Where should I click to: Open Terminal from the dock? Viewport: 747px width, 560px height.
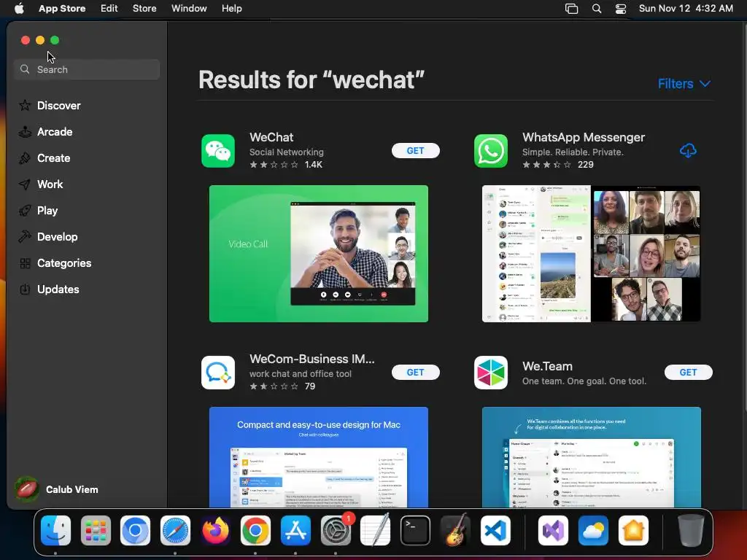[x=415, y=530]
